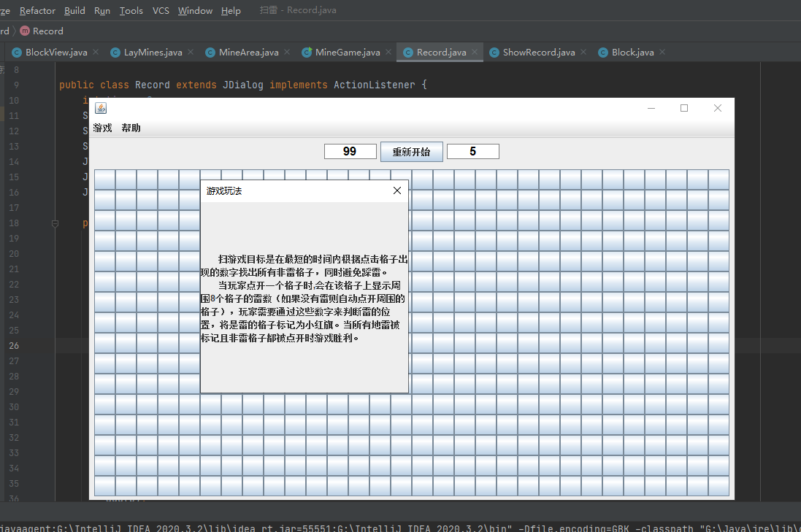Click the Record method breadcrumb icon

25,31
